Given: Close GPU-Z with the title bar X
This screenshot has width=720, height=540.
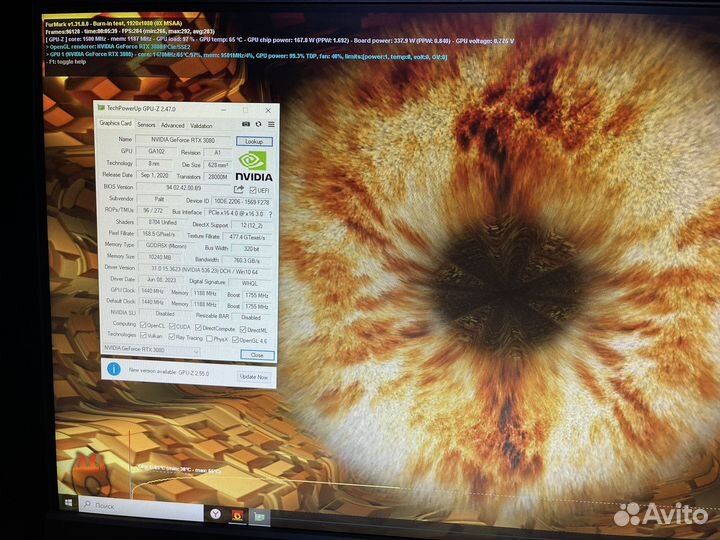Looking at the screenshot, I should click(x=268, y=111).
